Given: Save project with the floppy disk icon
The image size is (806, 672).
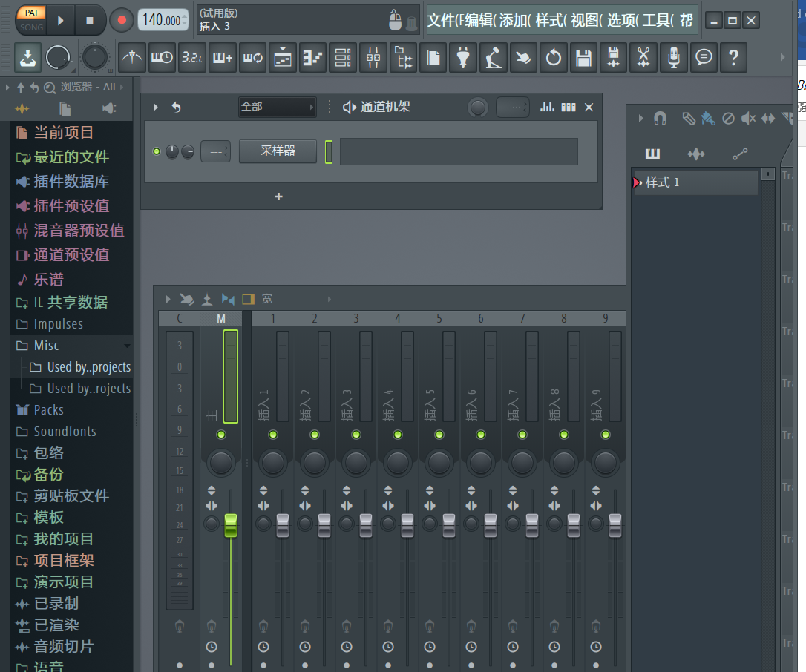Looking at the screenshot, I should tap(583, 57).
